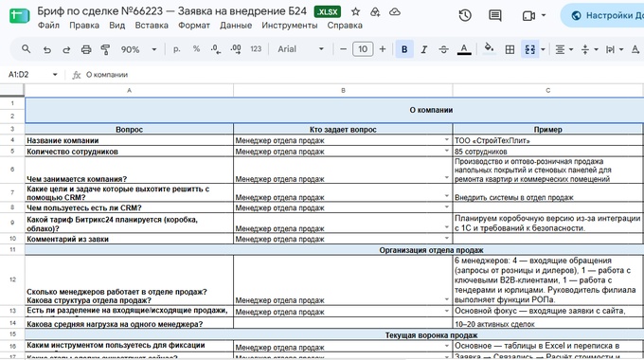This screenshot has height=360, width=644.
Task: Select cell ТОО «СтройТехПлит»
Action: pos(548,140)
